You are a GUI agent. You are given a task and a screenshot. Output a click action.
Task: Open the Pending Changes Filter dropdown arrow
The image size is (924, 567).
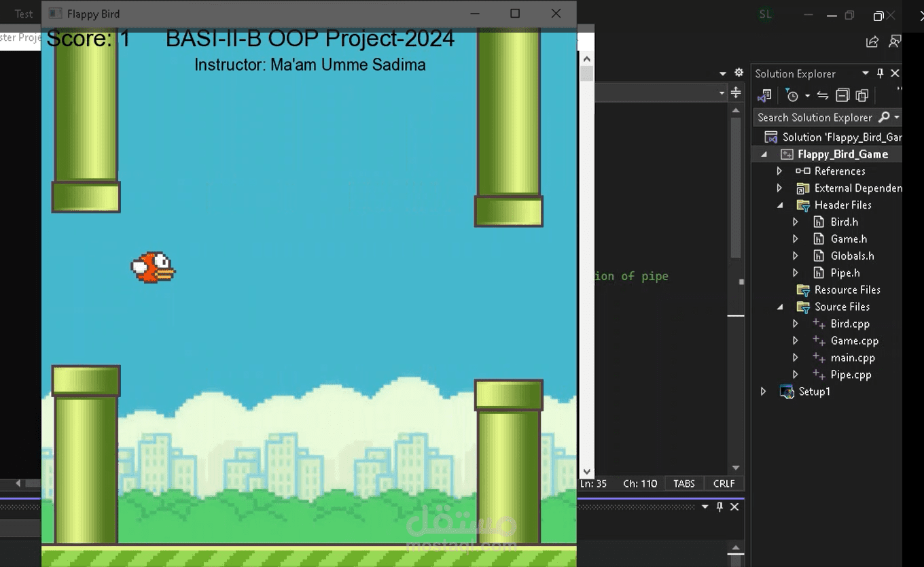807,95
